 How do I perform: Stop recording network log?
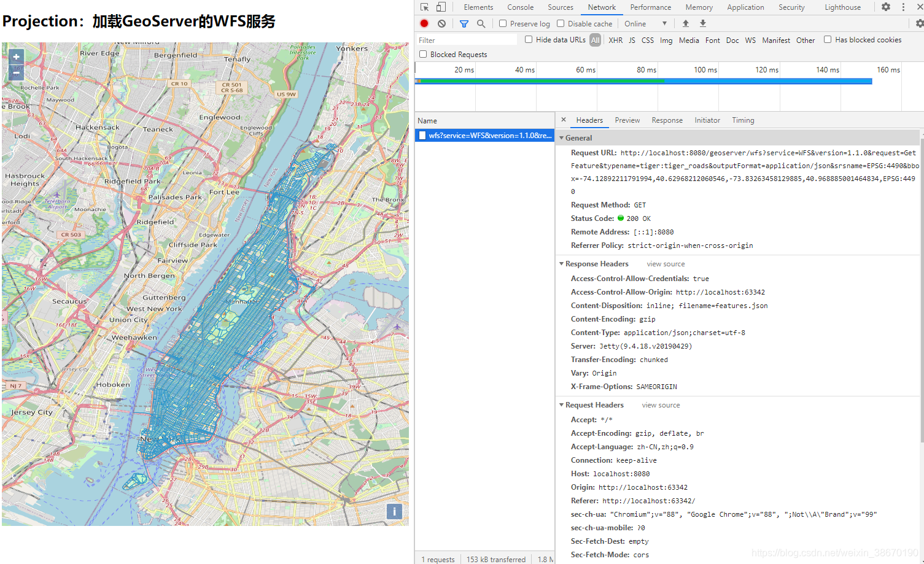(x=424, y=23)
